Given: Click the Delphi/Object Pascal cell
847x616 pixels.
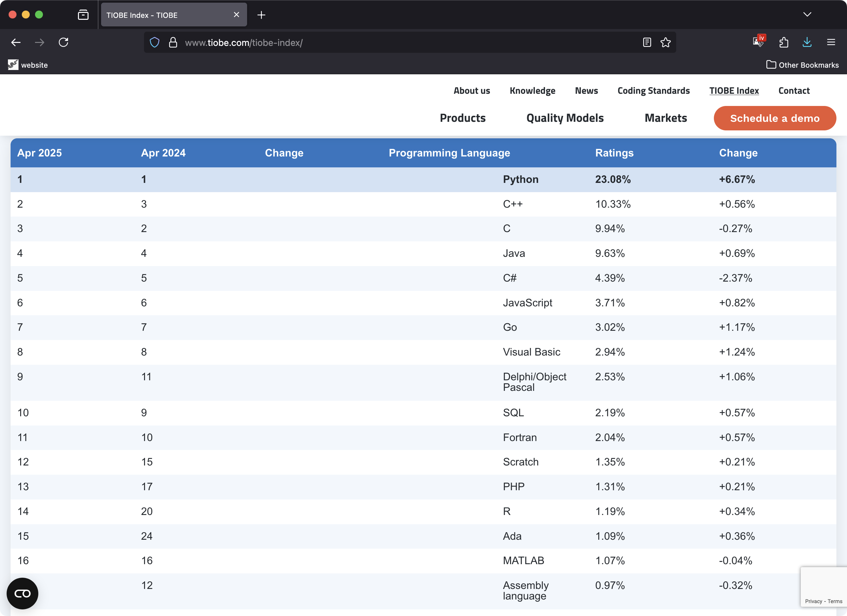Looking at the screenshot, I should coord(534,382).
